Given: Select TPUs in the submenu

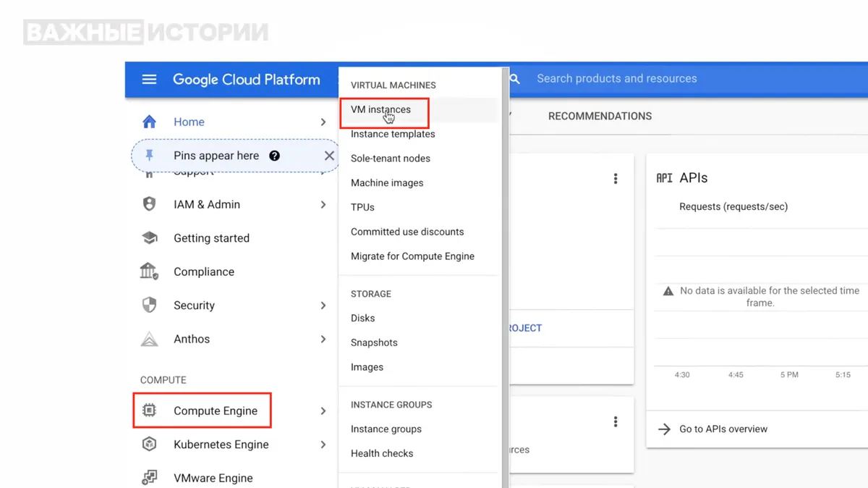Looking at the screenshot, I should click(x=362, y=207).
